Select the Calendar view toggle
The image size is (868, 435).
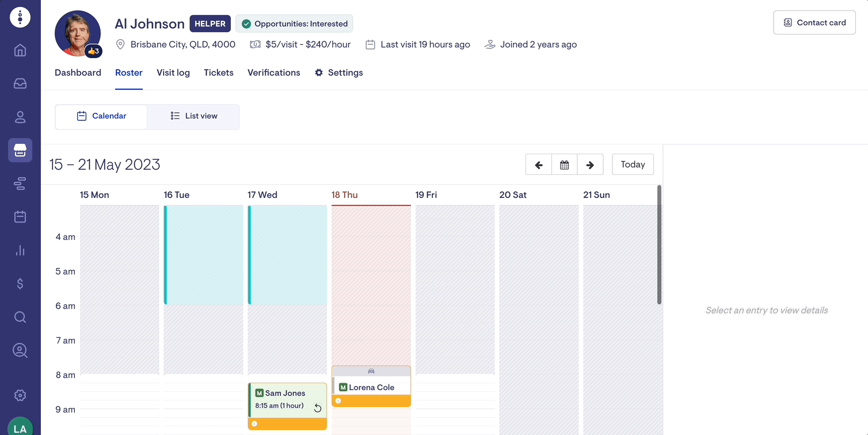click(x=101, y=116)
